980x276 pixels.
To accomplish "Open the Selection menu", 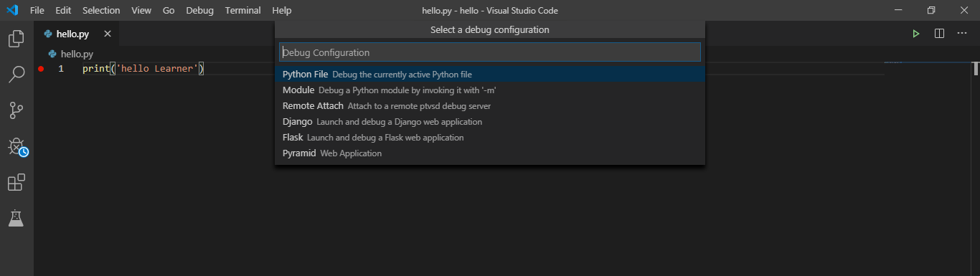I will 101,11.
